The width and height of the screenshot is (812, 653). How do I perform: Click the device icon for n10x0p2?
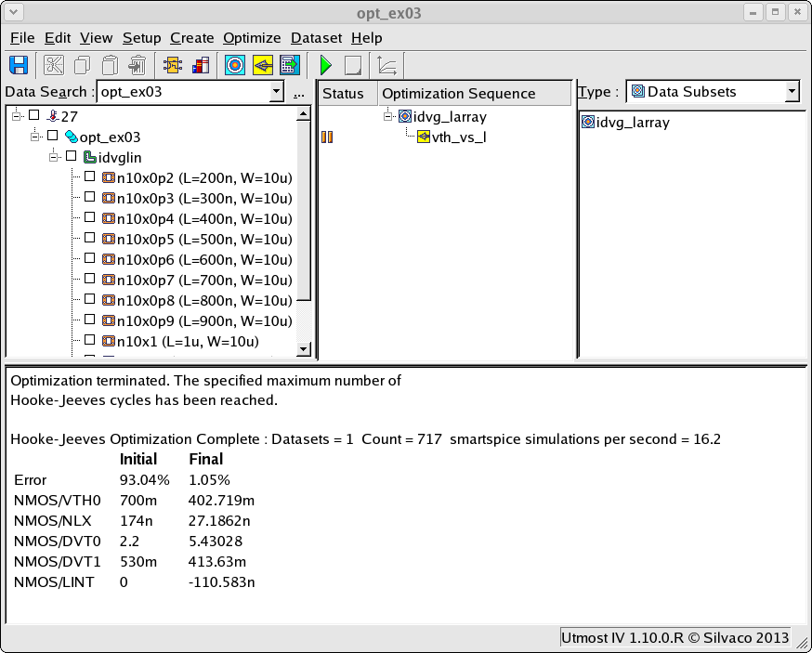tap(109, 177)
